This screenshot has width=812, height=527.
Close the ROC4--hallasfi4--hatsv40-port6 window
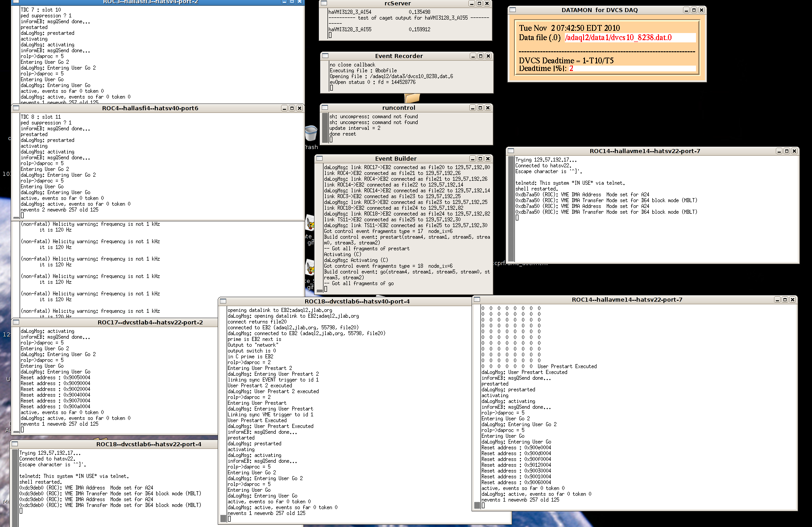(299, 108)
